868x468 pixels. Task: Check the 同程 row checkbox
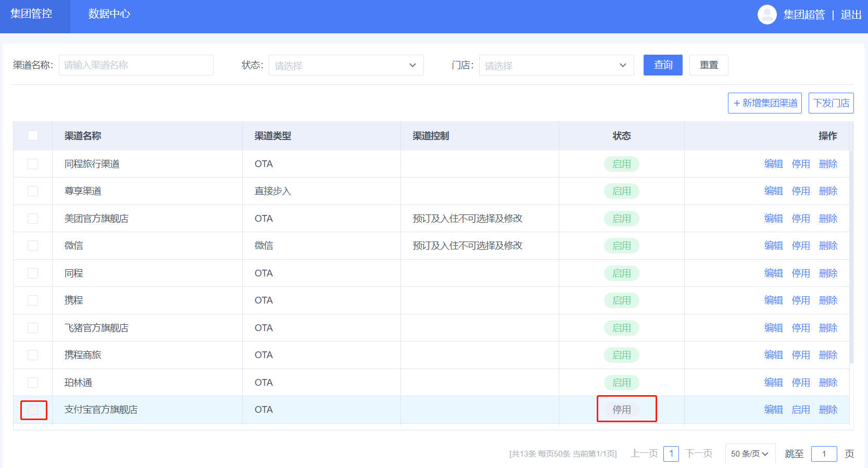coord(33,273)
